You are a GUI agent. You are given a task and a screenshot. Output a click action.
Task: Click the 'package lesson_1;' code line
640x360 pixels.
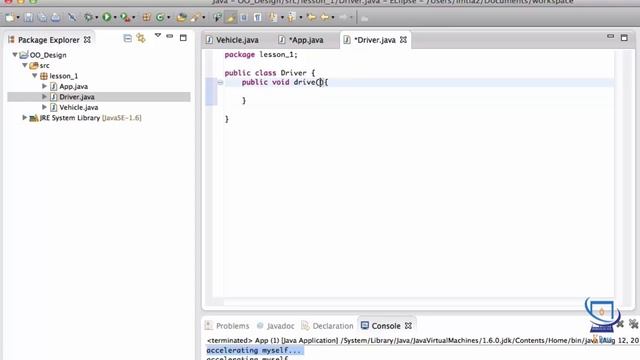(x=261, y=55)
